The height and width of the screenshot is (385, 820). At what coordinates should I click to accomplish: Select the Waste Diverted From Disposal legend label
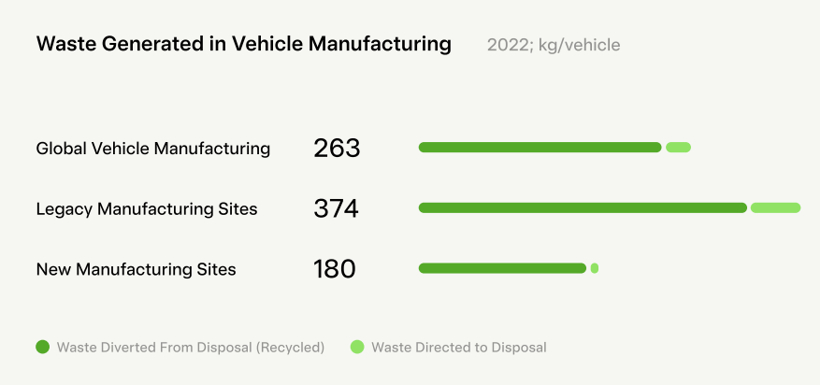point(191,347)
